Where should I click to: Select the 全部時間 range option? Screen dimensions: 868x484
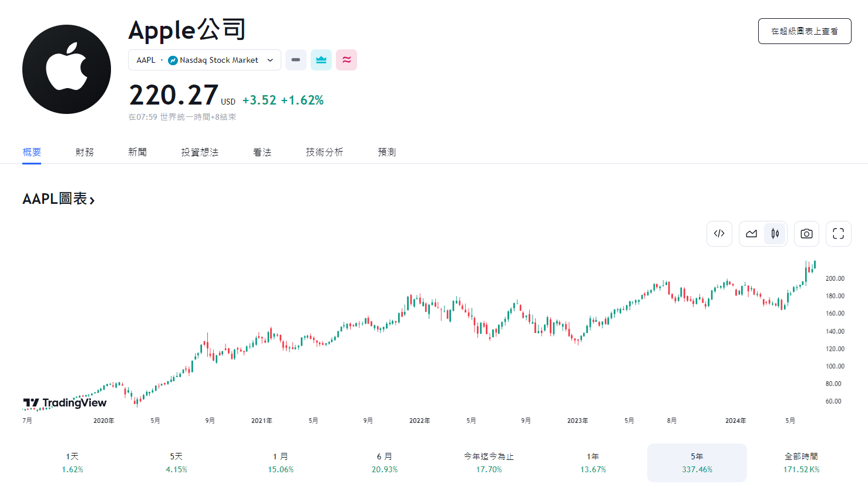(801, 462)
